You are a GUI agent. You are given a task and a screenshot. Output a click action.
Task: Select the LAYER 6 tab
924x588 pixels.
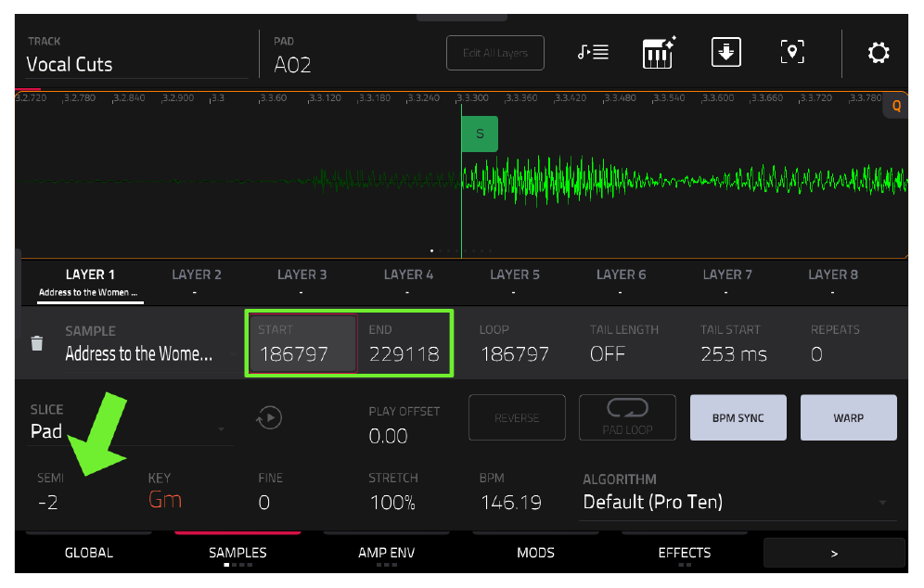point(621,283)
